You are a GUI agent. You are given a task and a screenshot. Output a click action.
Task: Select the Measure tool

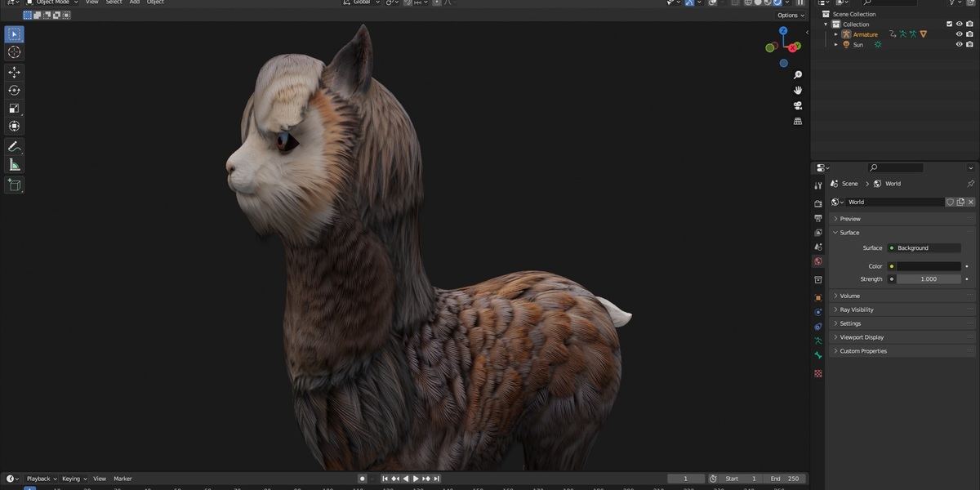point(14,165)
